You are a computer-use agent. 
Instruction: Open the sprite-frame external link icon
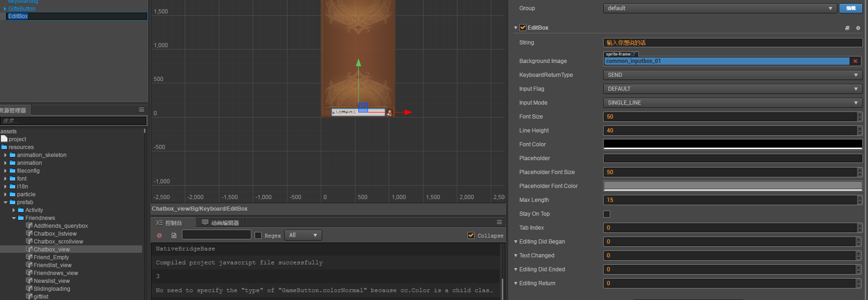[634, 54]
